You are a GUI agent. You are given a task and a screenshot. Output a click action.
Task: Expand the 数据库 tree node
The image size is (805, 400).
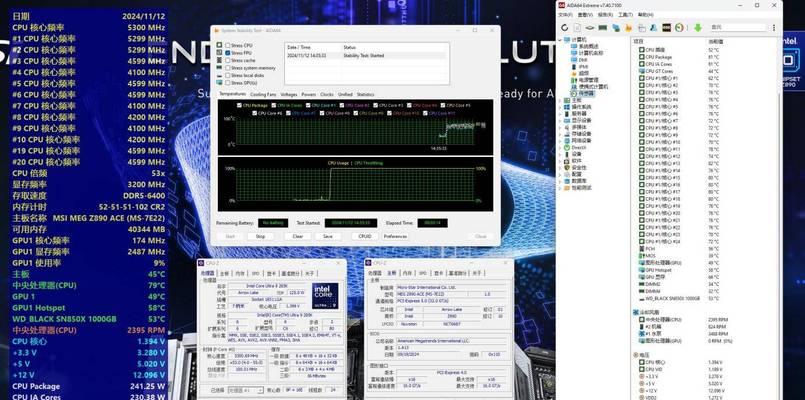[x=560, y=181]
